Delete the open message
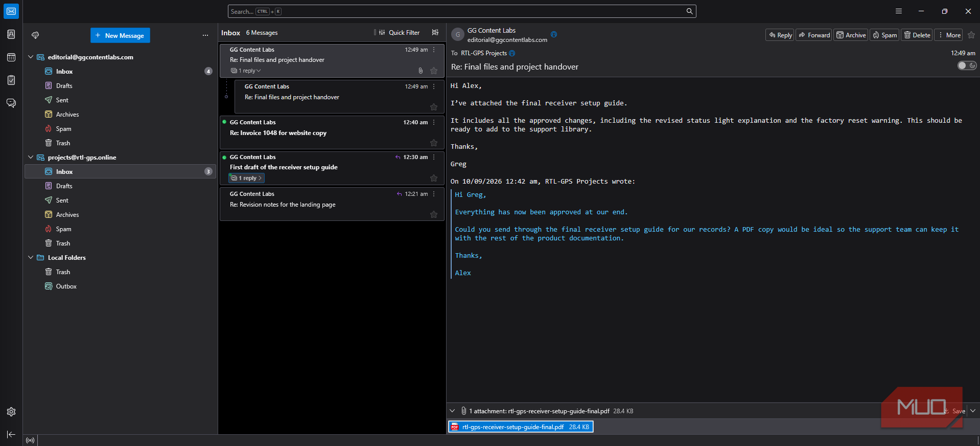This screenshot has width=980, height=446. pos(917,35)
